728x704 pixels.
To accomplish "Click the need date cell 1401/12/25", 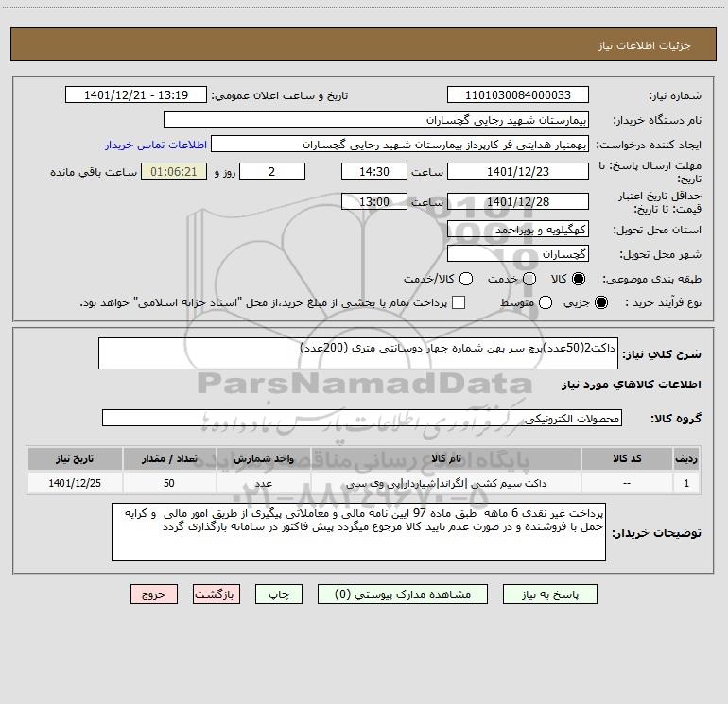I will (x=75, y=483).
